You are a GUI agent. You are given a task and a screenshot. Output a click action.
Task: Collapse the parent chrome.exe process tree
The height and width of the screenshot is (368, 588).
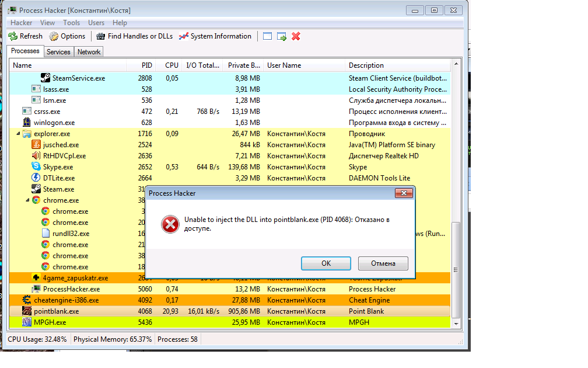27,200
